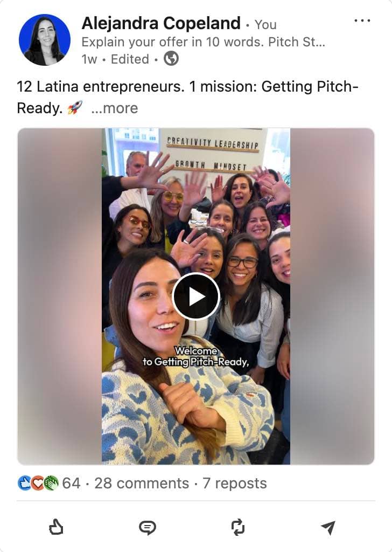Play the Getting Pitch-Ready video
Viewport: 392px width, 552px height.
196,296
